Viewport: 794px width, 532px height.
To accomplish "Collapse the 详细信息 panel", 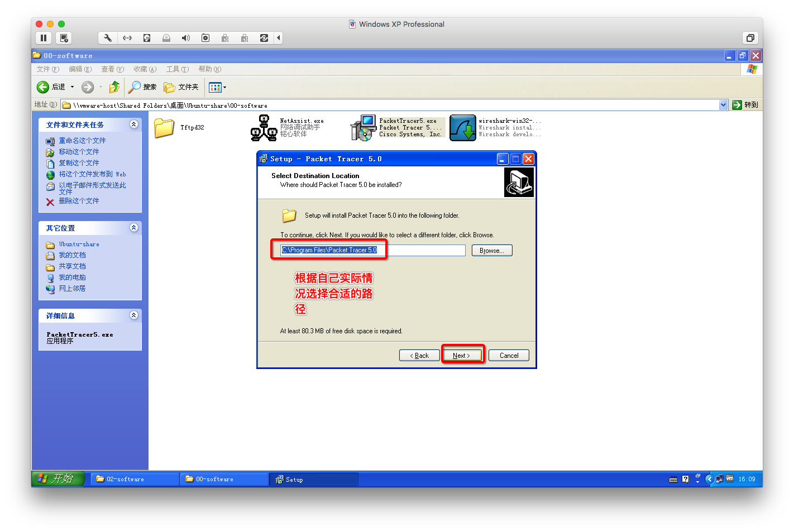I will coord(134,315).
